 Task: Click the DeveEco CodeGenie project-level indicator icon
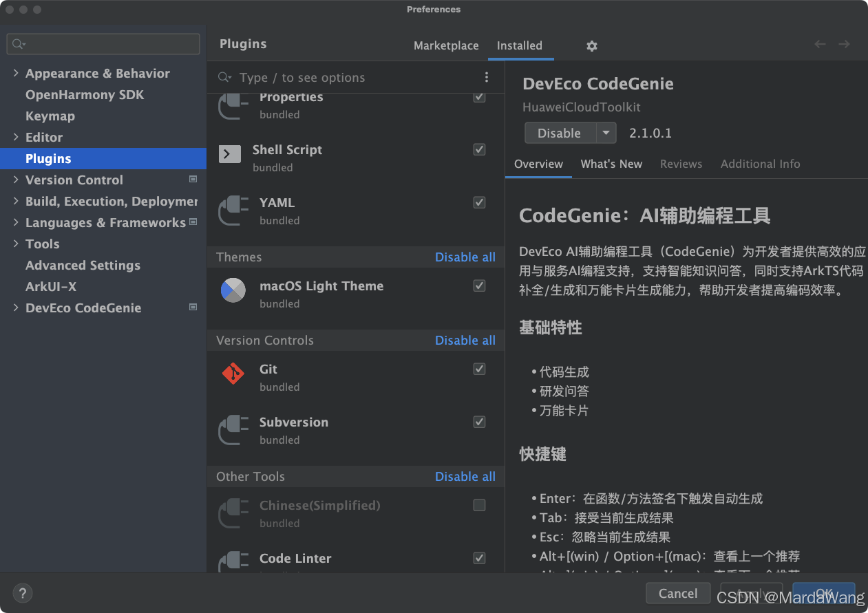193,307
